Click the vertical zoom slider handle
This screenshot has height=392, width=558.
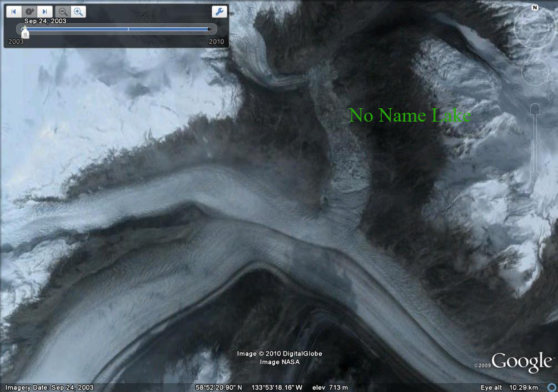coord(535,143)
